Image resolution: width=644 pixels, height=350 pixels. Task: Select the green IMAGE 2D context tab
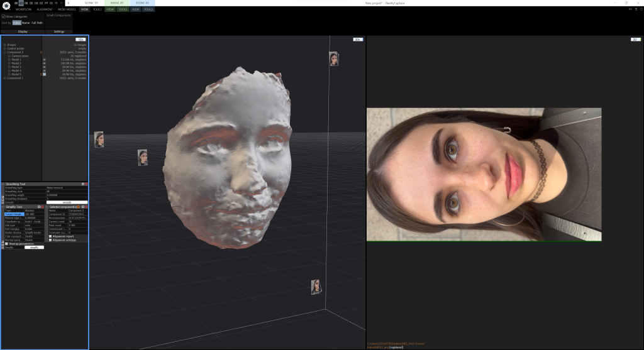pos(116,3)
